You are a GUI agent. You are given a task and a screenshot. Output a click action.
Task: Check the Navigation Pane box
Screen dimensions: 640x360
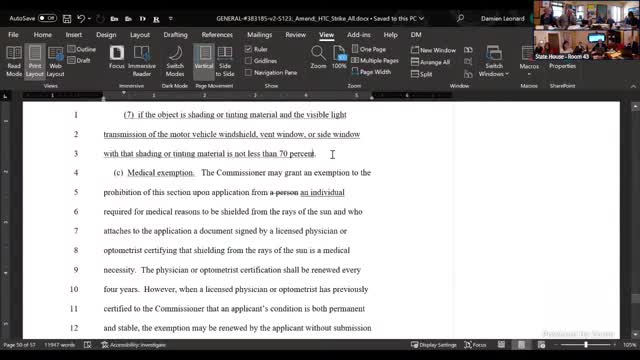[248, 73]
